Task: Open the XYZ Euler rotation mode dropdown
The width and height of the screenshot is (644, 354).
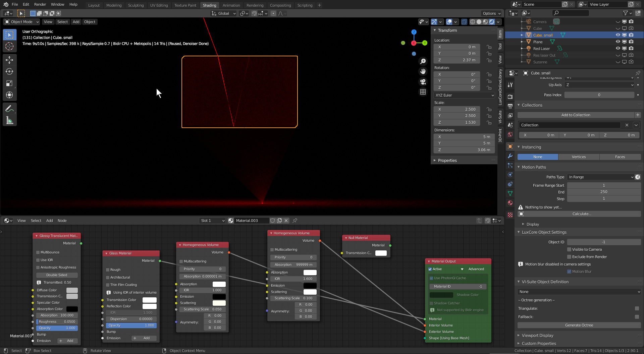Action: (x=464, y=95)
